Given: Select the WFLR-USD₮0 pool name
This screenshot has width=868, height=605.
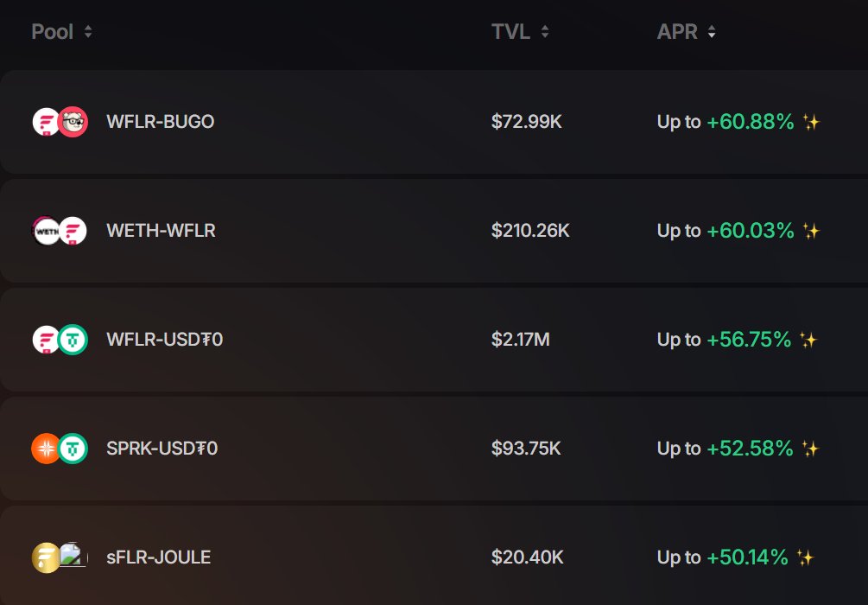Looking at the screenshot, I should 164,340.
